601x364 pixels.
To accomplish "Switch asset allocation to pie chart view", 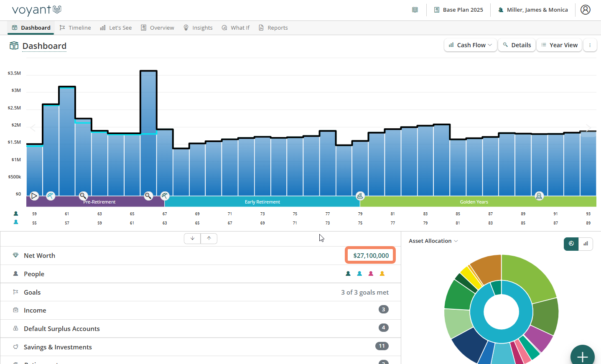I will [x=571, y=244].
